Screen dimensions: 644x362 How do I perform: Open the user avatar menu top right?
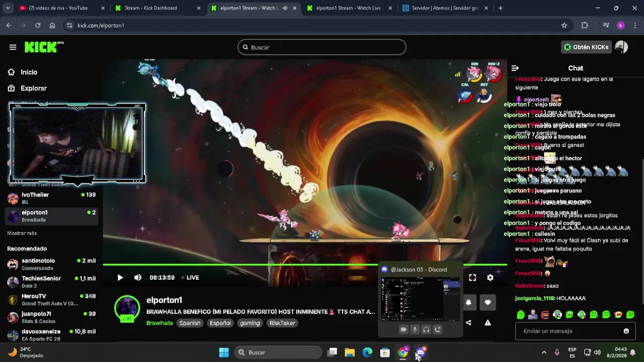[x=621, y=47]
